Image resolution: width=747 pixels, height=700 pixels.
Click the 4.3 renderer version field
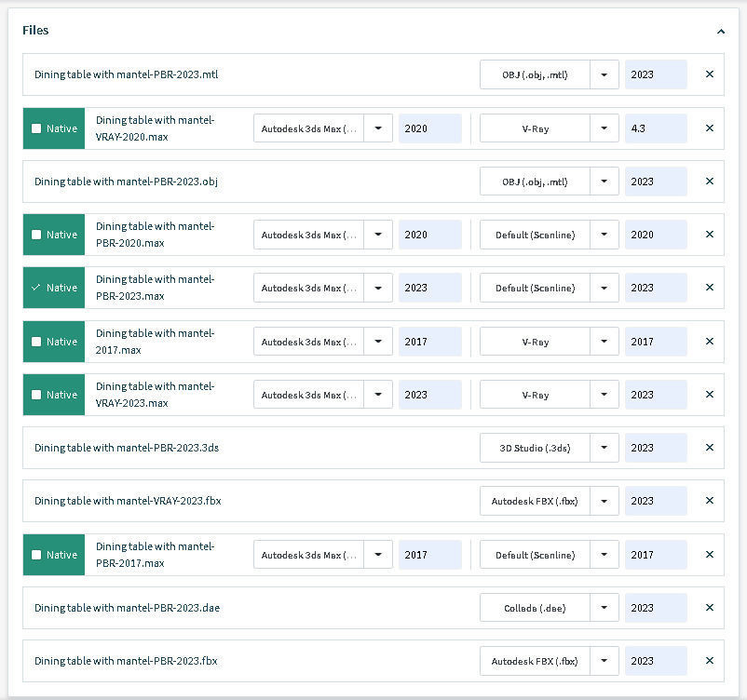[656, 128]
